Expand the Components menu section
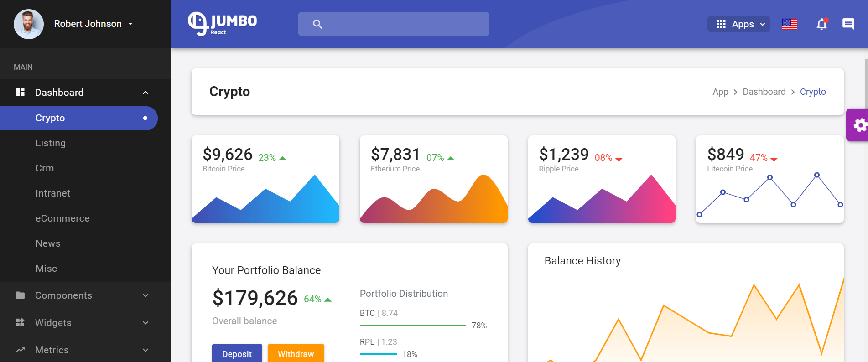The width and height of the screenshot is (868, 362). click(146, 295)
